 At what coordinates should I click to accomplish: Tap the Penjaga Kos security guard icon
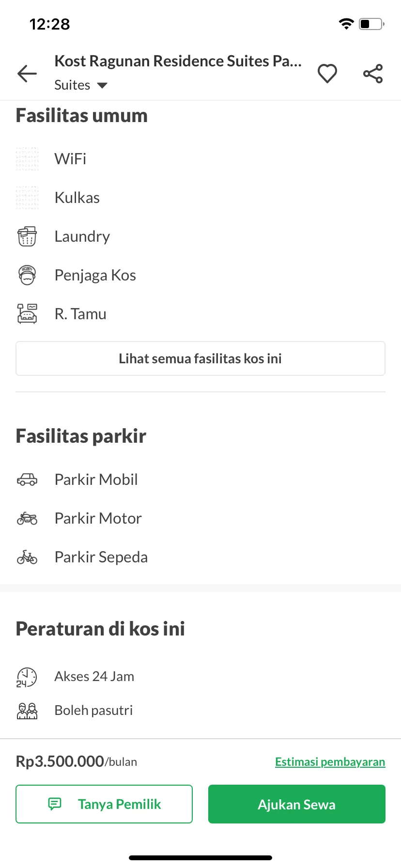[27, 275]
